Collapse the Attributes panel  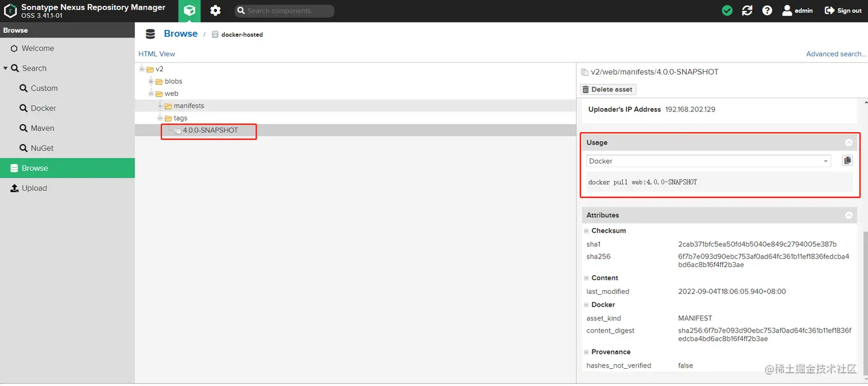tap(848, 215)
